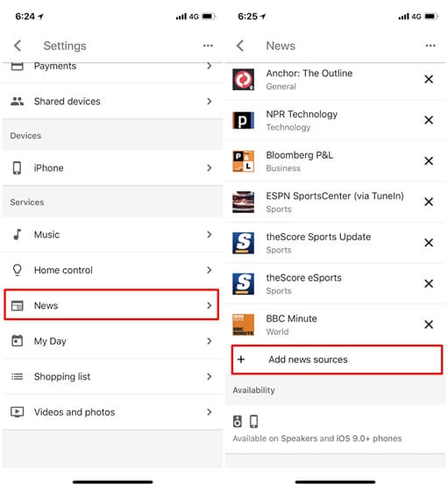Expand Music via its chevron
This screenshot has width=448, height=491.
coord(210,234)
